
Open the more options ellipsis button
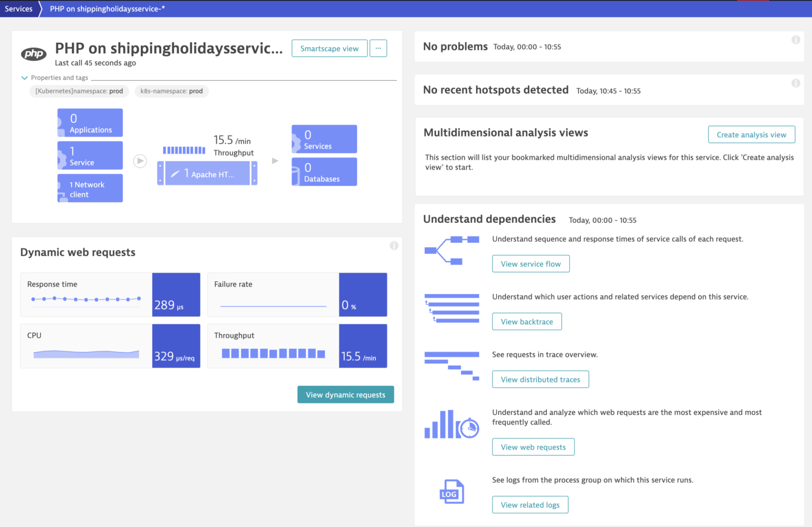pos(378,48)
